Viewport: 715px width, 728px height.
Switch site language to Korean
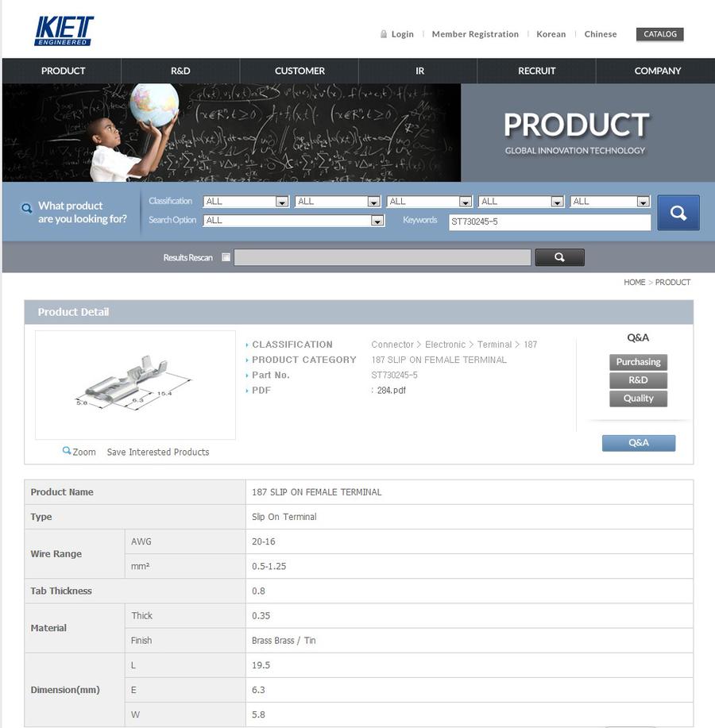[551, 34]
